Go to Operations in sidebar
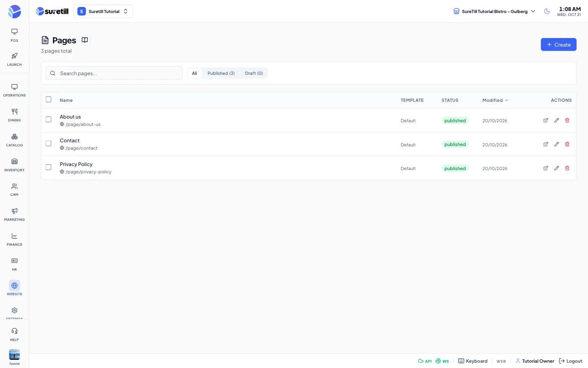This screenshot has width=588, height=368. tap(14, 90)
